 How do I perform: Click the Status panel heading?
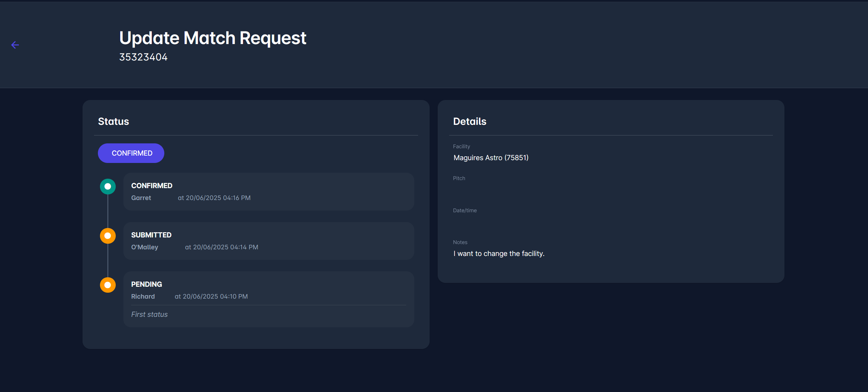tap(113, 121)
